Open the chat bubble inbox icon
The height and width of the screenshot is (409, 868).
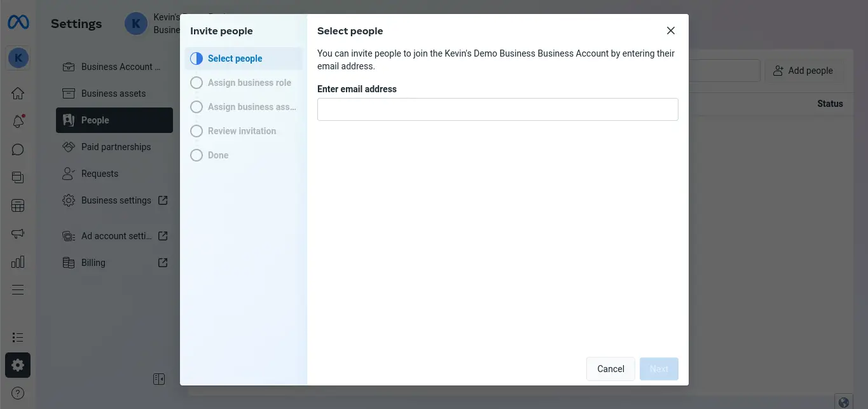pos(18,149)
